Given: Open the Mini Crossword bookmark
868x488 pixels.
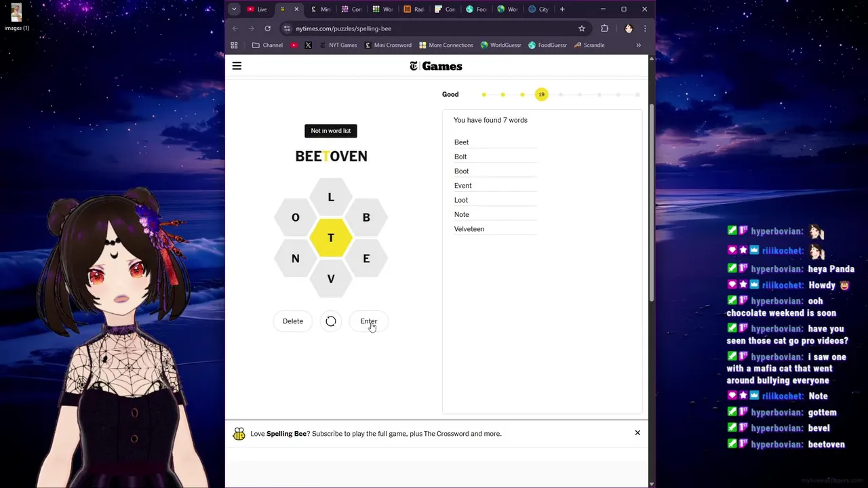Looking at the screenshot, I should tap(388, 45).
